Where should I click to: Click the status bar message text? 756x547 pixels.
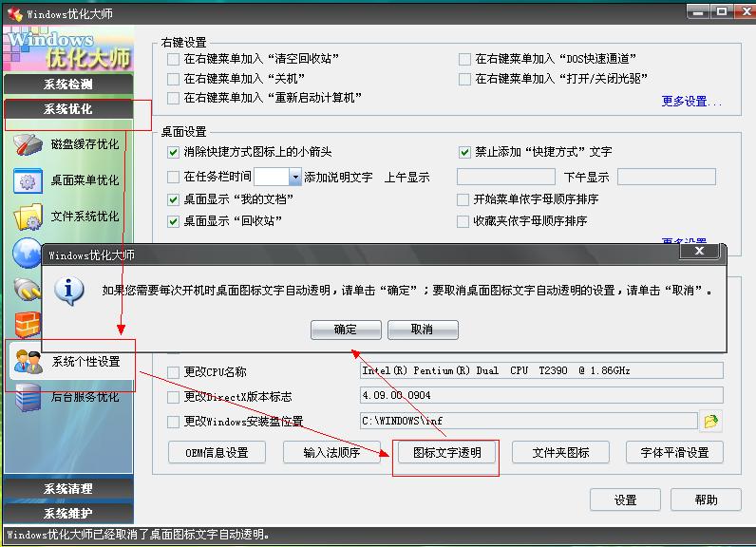(x=138, y=535)
